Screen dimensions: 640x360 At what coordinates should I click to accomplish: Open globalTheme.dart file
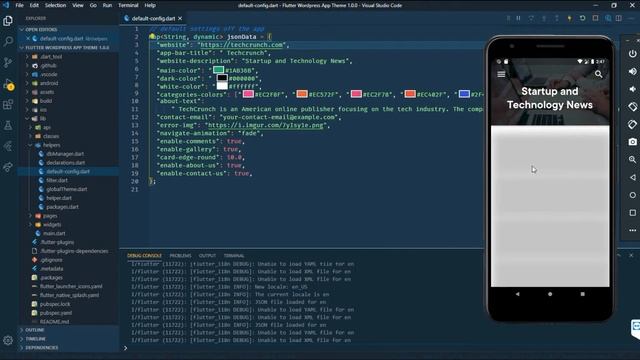tap(67, 189)
